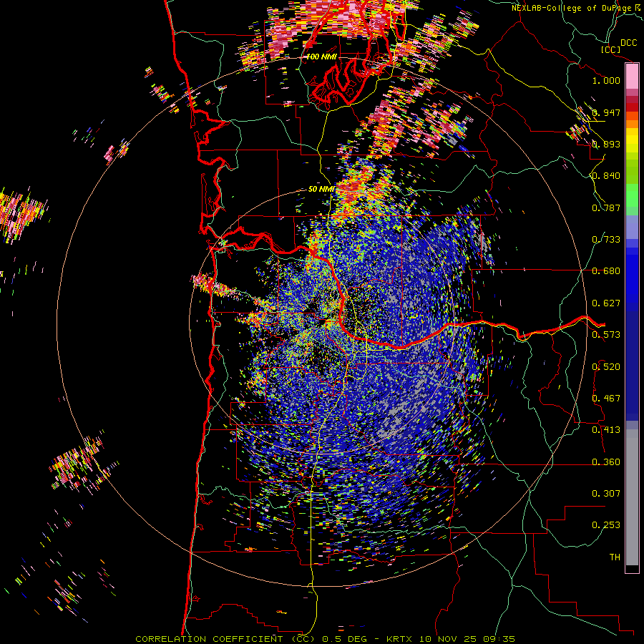Select the 0.573 legend value
The image size is (644, 644).
[x=606, y=335]
